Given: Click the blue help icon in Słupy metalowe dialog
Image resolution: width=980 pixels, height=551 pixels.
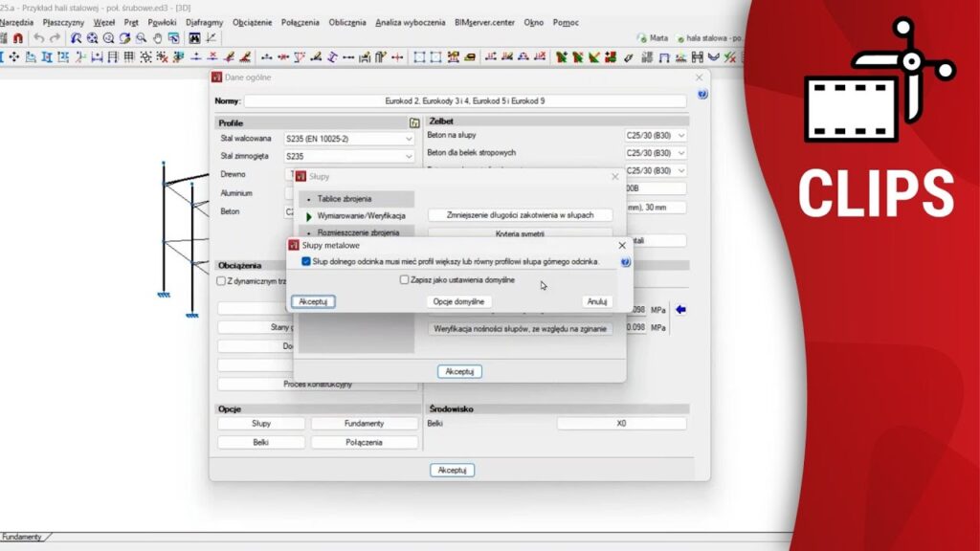Looking at the screenshot, I should click(625, 261).
